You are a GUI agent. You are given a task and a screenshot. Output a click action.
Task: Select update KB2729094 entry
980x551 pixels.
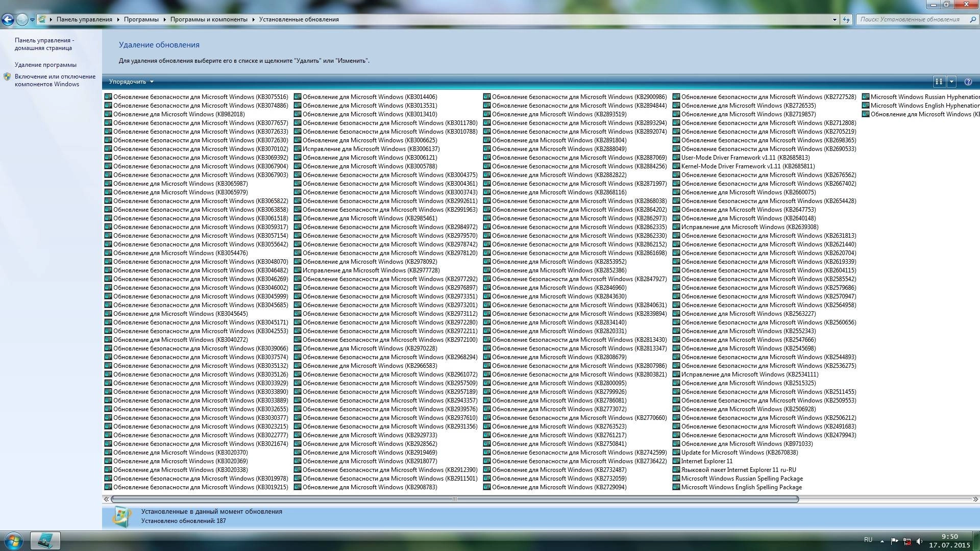(x=555, y=487)
